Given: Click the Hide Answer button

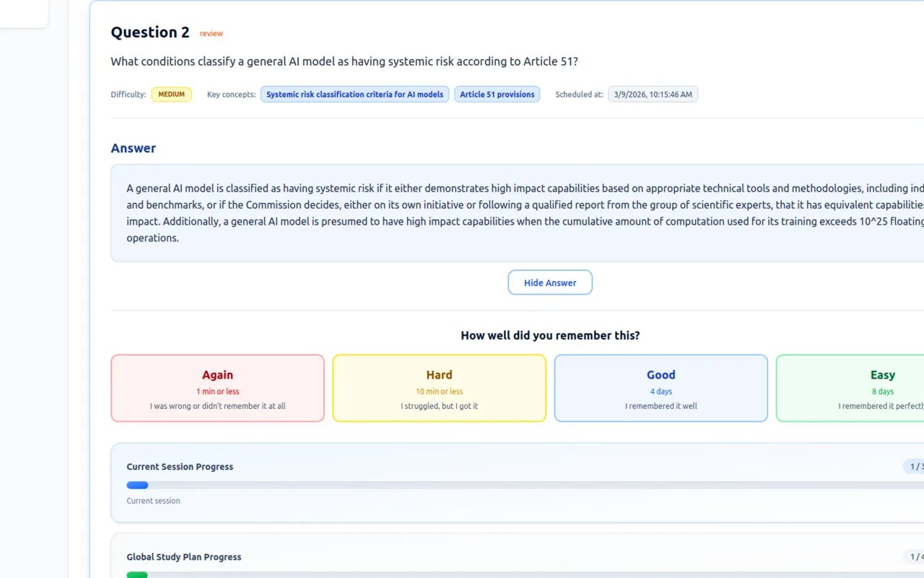Looking at the screenshot, I should [x=550, y=282].
